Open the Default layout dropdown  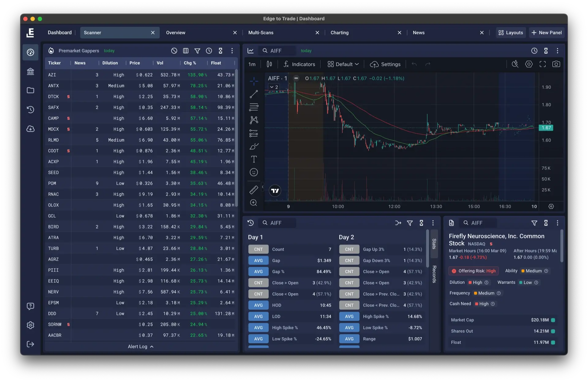pyautogui.click(x=343, y=64)
